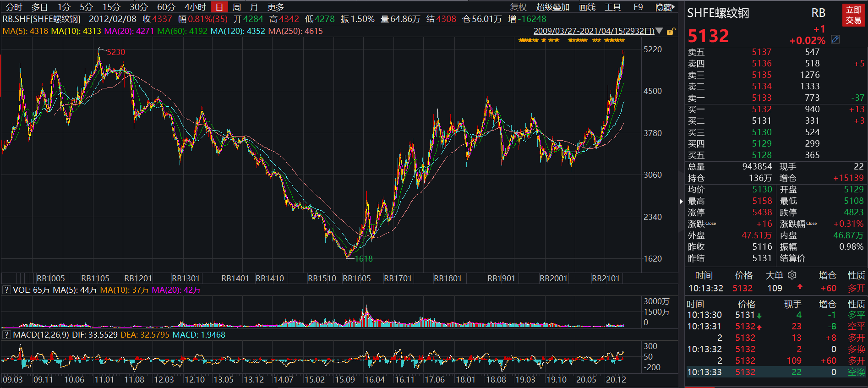Image resolution: width=868 pixels, height=388 pixels.
Task: Select the 1分 period
Action: (64, 7)
